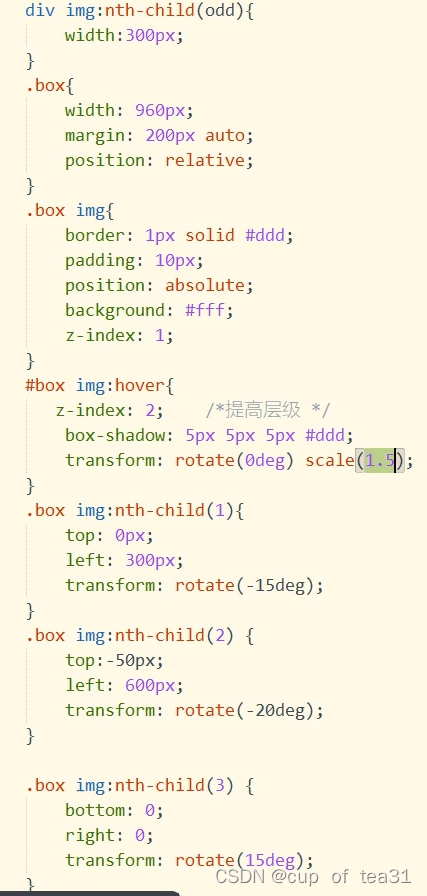Click the 'z-index: 1;' line
This screenshot has width=427, height=896.
[119, 335]
